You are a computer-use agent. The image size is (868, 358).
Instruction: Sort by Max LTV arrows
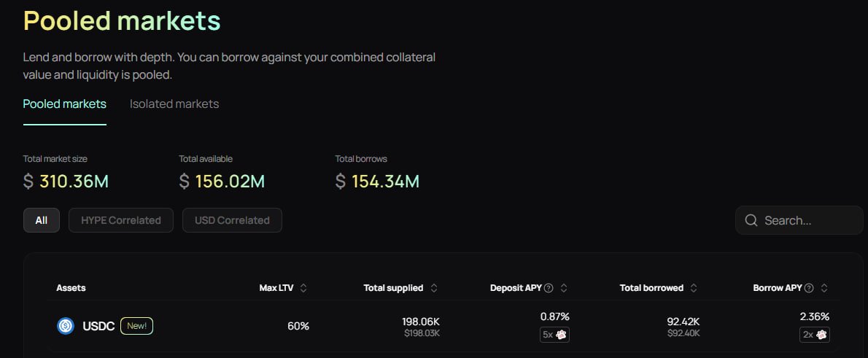tap(303, 288)
